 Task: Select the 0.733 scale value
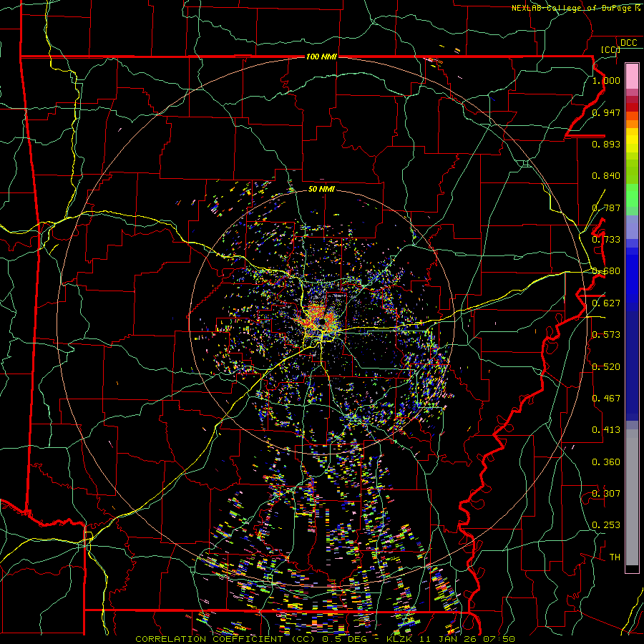pyautogui.click(x=606, y=240)
